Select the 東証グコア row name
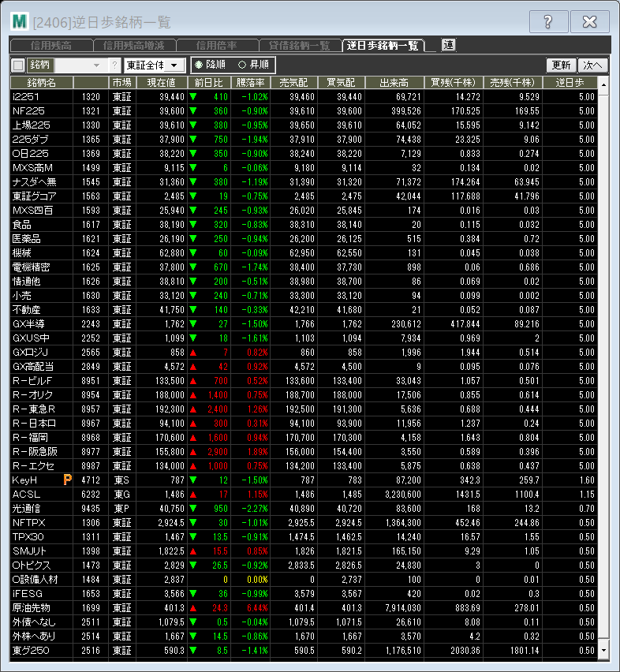The width and height of the screenshot is (620, 672). pos(34,196)
